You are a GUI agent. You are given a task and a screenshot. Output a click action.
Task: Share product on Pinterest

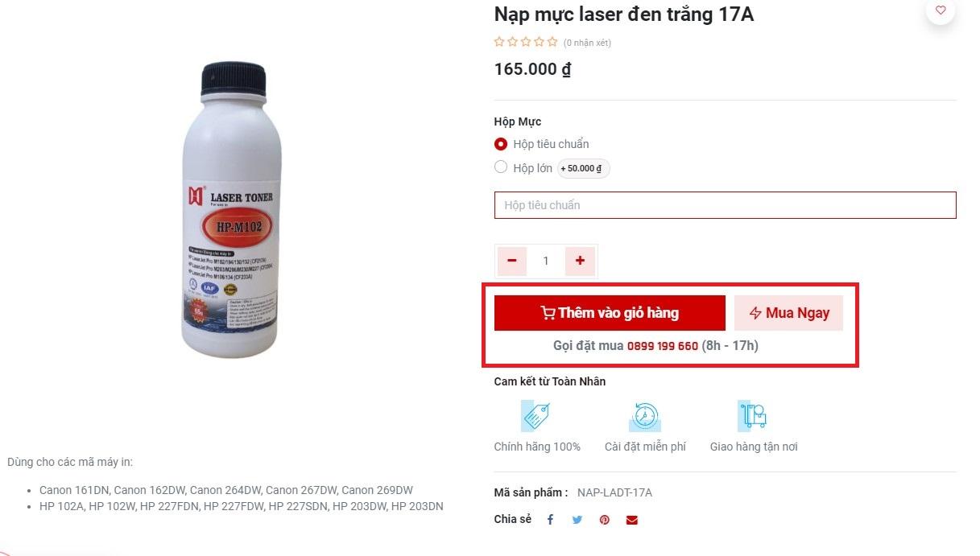(x=605, y=520)
